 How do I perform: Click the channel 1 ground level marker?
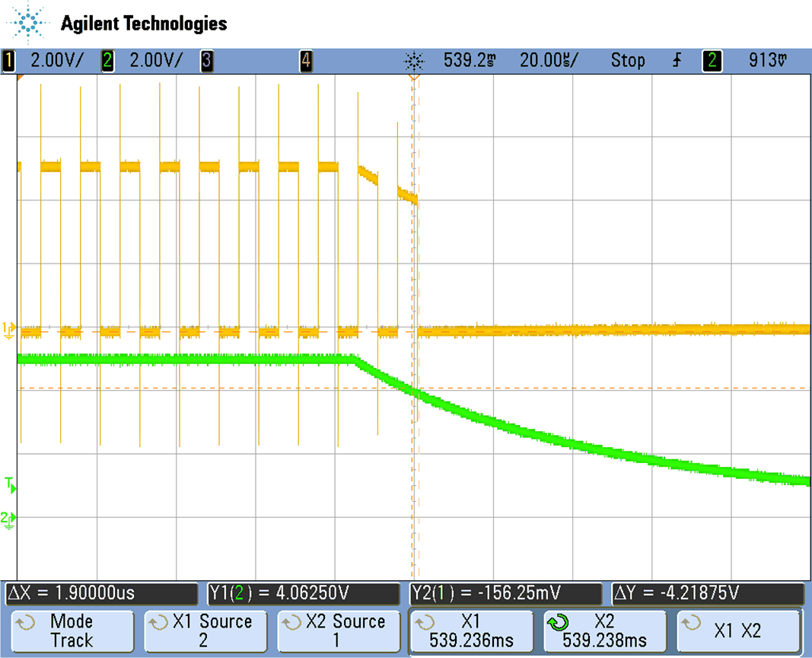9,328
